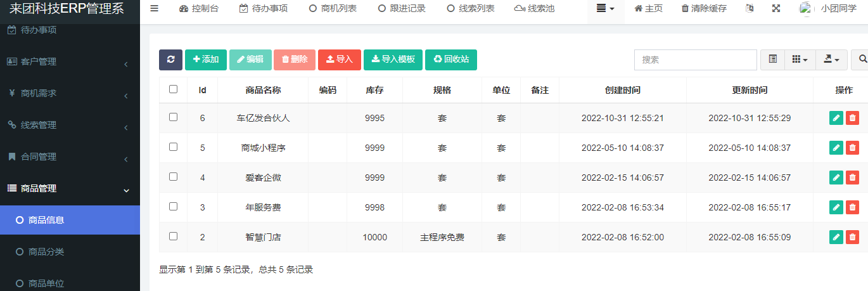The height and width of the screenshot is (291, 868).
Task: Expand the 客户管理 sidebar menu
Action: [x=70, y=61]
